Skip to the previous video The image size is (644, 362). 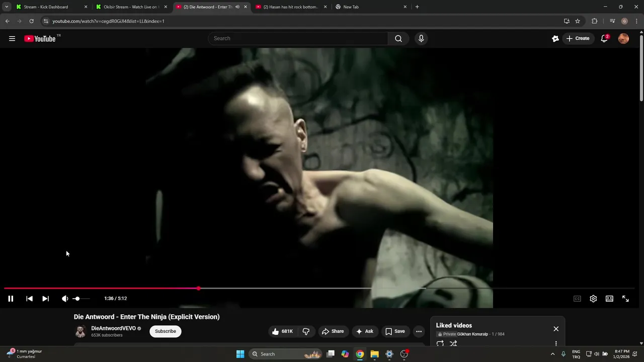[29, 299]
